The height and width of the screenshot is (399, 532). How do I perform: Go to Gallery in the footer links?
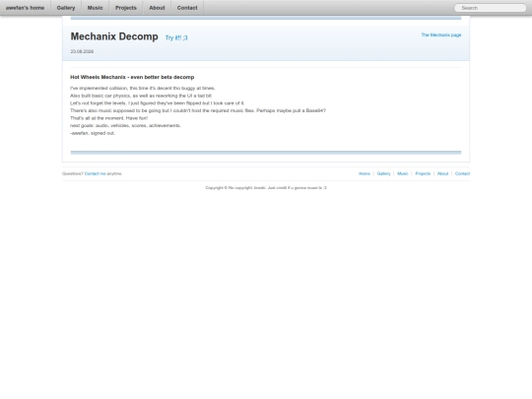384,173
